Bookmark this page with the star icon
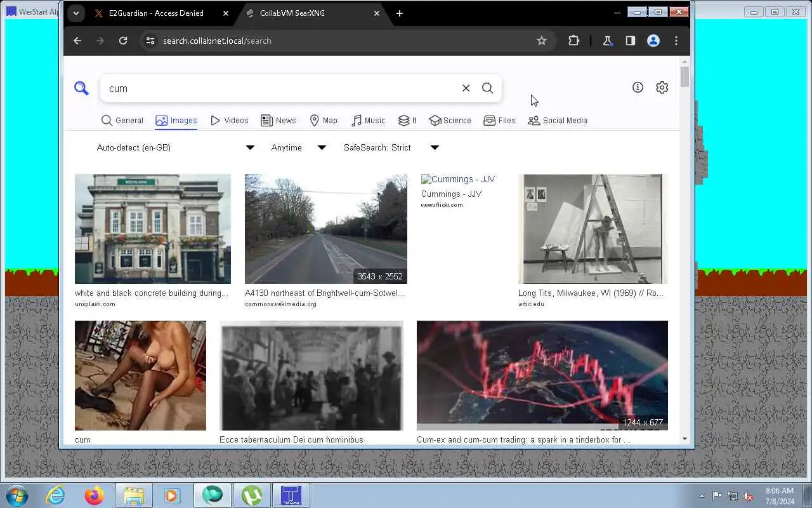The height and width of the screenshot is (508, 812). (541, 41)
